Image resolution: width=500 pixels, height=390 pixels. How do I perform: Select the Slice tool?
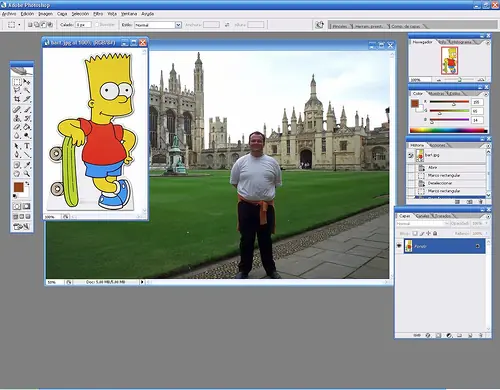27,99
